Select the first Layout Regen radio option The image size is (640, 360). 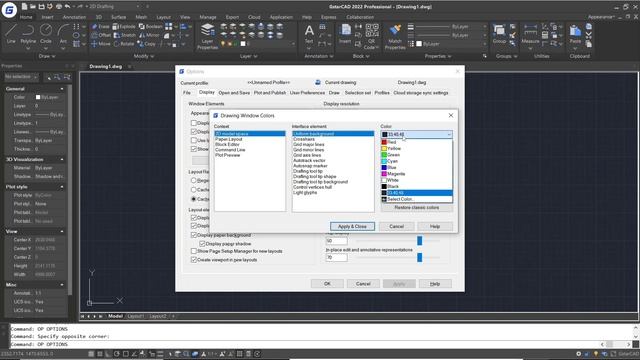pos(194,180)
